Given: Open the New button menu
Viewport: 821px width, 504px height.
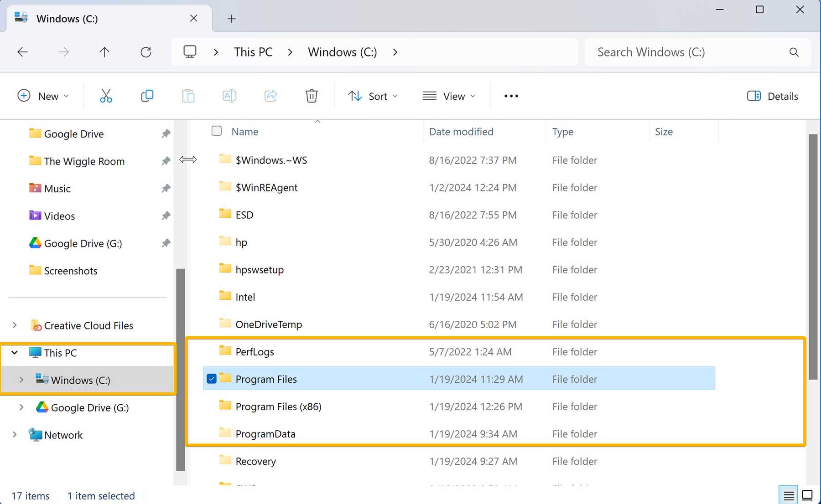Looking at the screenshot, I should (x=43, y=96).
